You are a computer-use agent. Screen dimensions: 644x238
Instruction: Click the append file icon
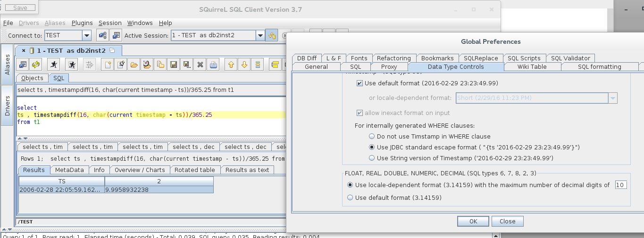tap(161, 65)
